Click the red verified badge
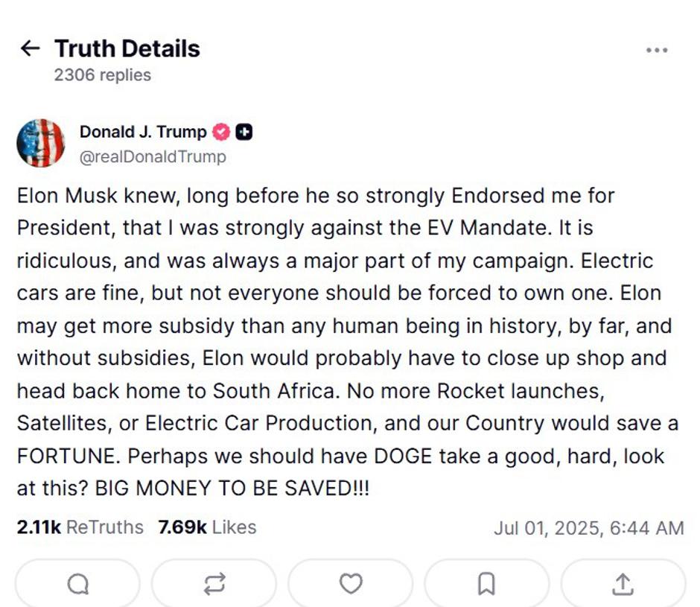This screenshot has width=700, height=607. point(222,133)
